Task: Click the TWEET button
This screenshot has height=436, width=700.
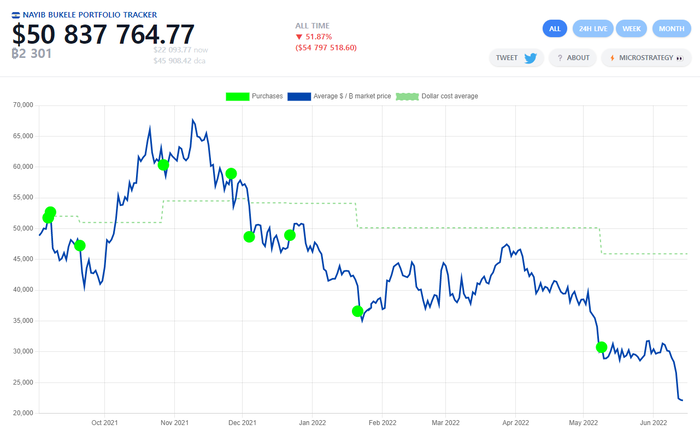Action: click(x=516, y=58)
